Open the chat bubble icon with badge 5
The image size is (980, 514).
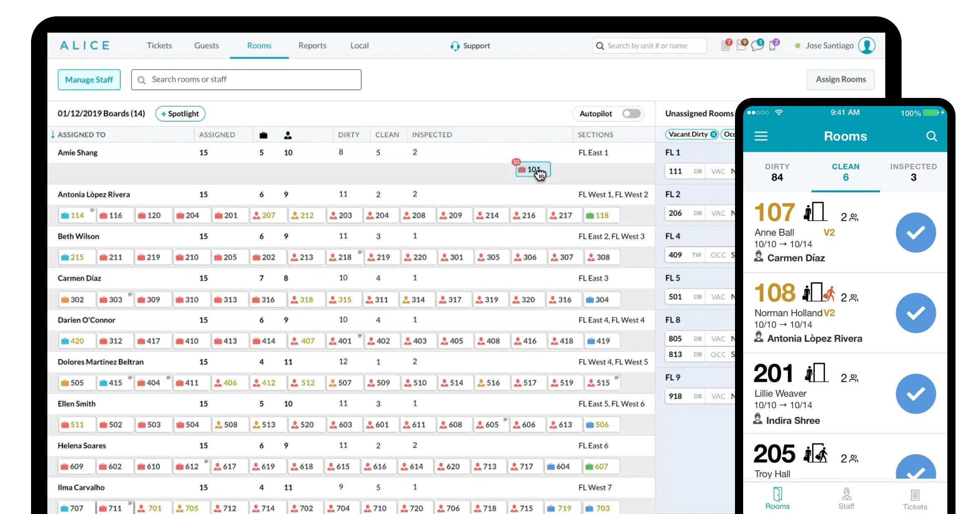click(757, 46)
